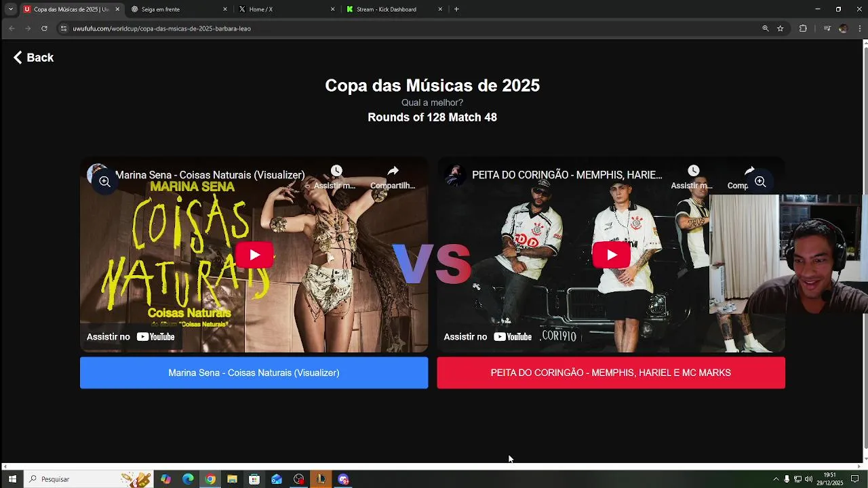
Task: Open the clock showing 19:51
Action: click(829, 479)
